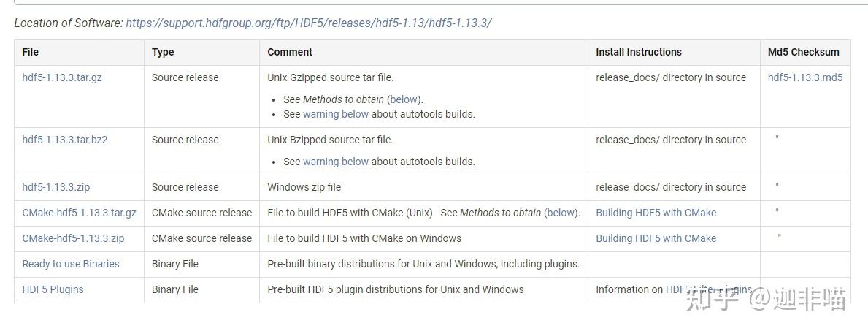Screen dimensions: 868x334
Task: Open Building HDF5 with CMake for tar.gz row
Action: click(656, 213)
